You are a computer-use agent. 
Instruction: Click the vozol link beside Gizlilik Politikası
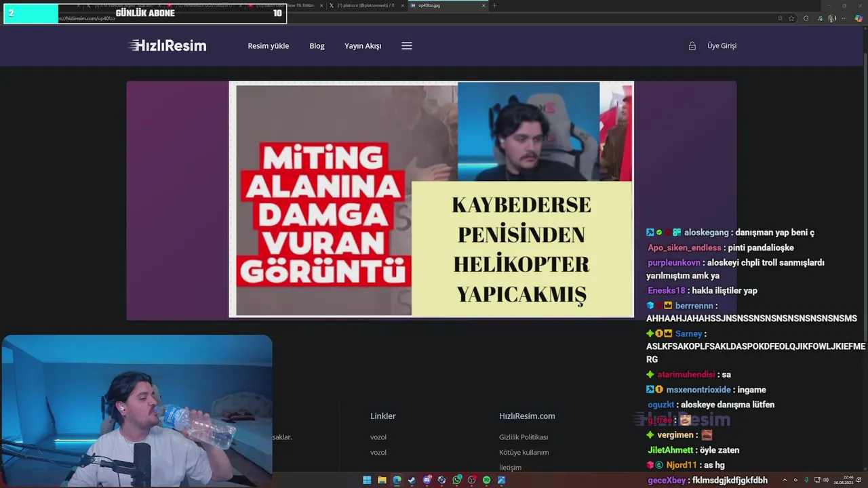[x=378, y=437]
